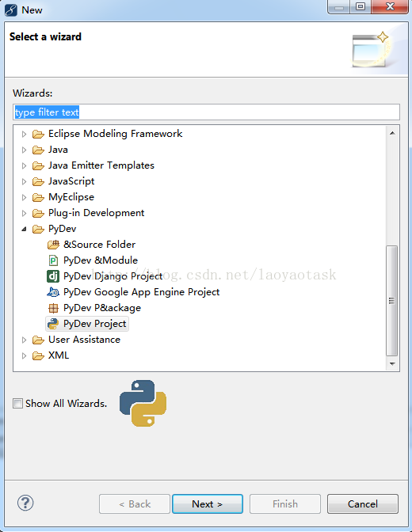412x532 pixels.
Task: Select the User Assistance label
Action: [x=84, y=340]
